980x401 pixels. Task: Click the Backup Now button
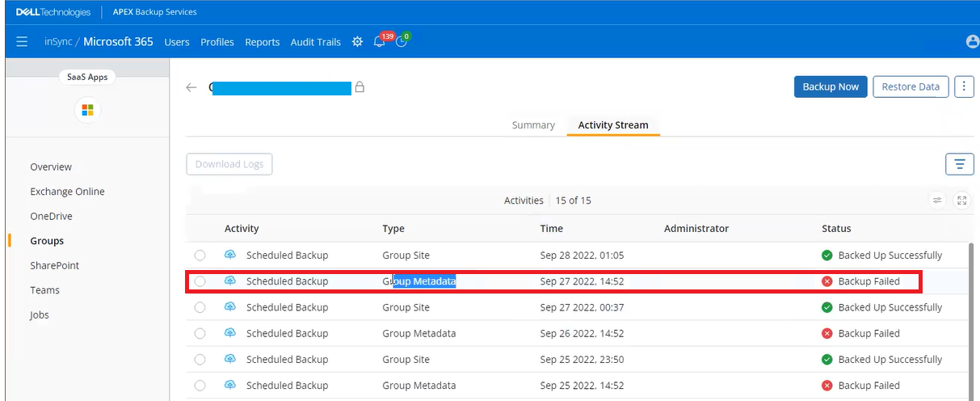click(831, 87)
